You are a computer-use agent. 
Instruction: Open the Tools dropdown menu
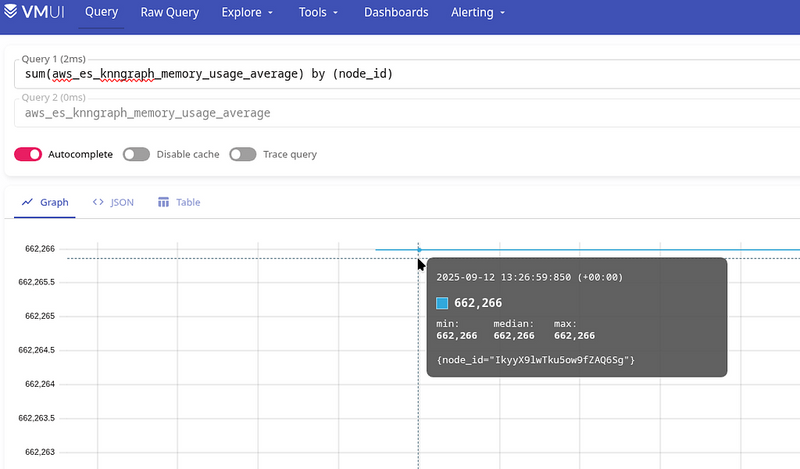pos(318,13)
